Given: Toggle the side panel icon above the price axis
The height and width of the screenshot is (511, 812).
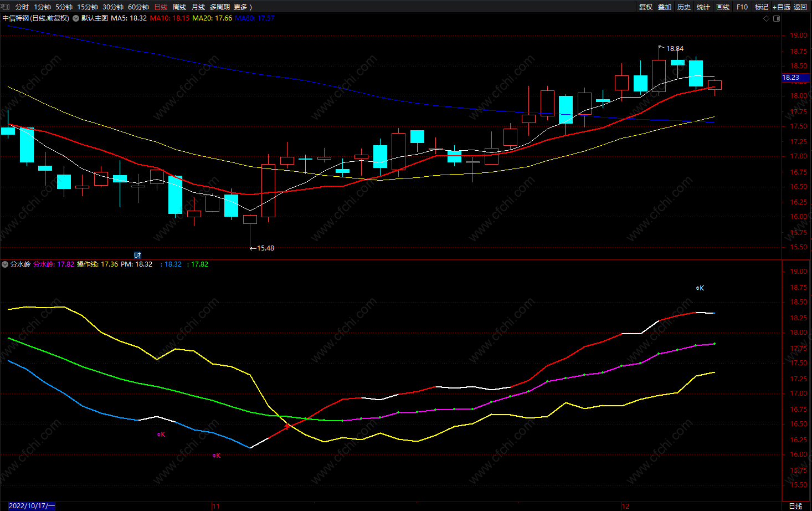Looking at the screenshot, I should coord(777,18).
